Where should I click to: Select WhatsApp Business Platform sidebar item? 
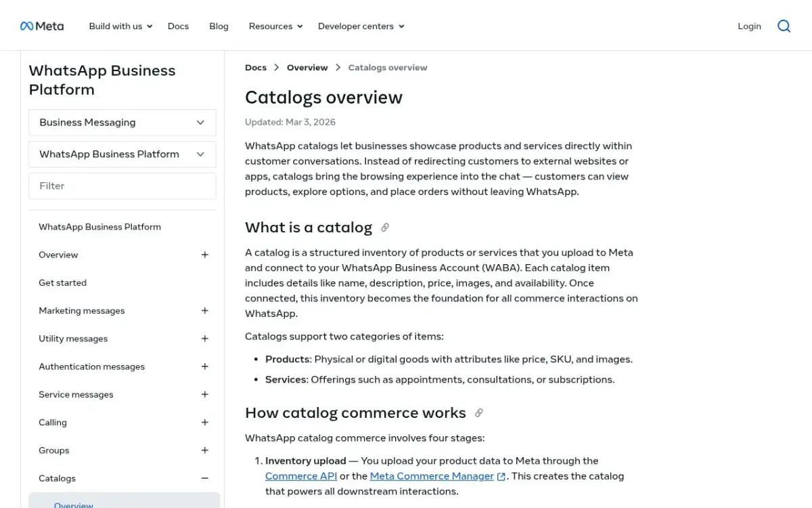[x=100, y=227]
